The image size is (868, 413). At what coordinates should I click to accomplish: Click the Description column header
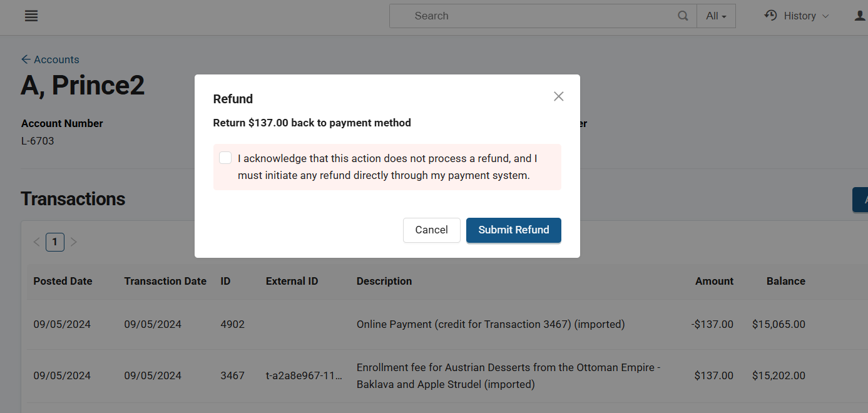384,282
